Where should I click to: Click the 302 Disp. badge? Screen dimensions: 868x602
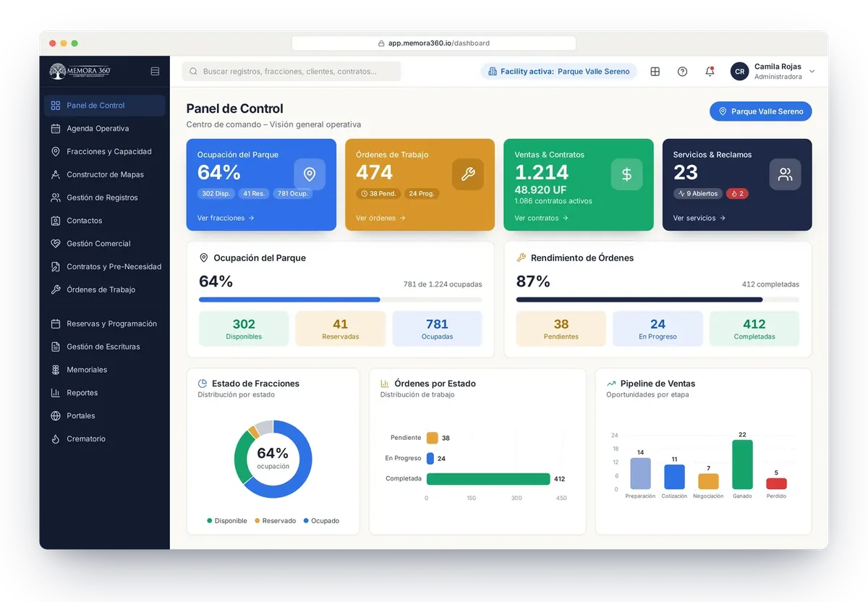point(216,194)
